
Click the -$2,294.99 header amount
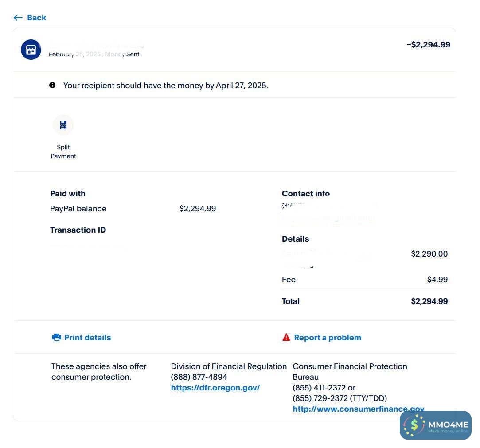point(428,45)
